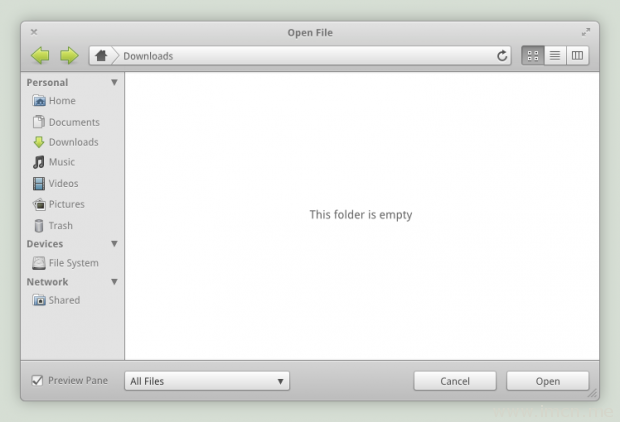Viewport: 620px width, 422px height.
Task: Switch to icon grid view
Action: tap(533, 56)
